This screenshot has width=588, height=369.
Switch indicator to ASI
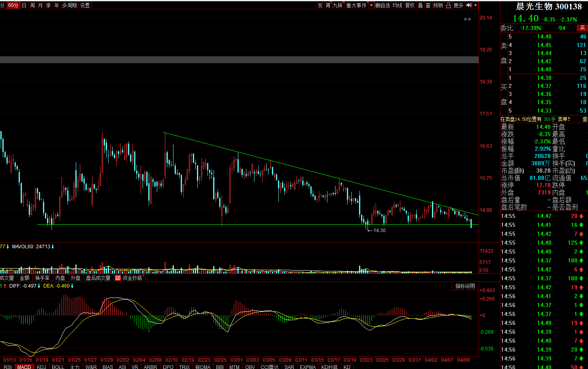click(x=122, y=367)
